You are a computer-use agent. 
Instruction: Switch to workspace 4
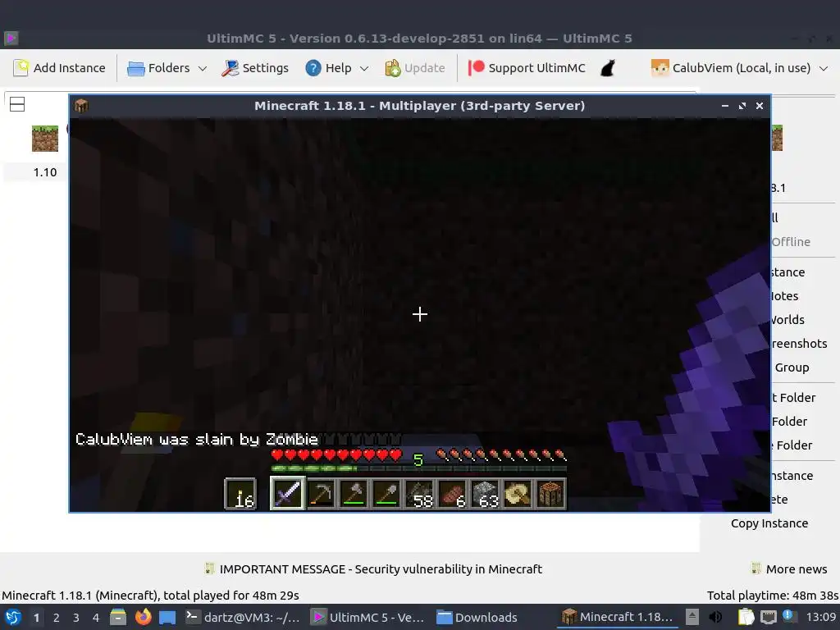coord(96,618)
